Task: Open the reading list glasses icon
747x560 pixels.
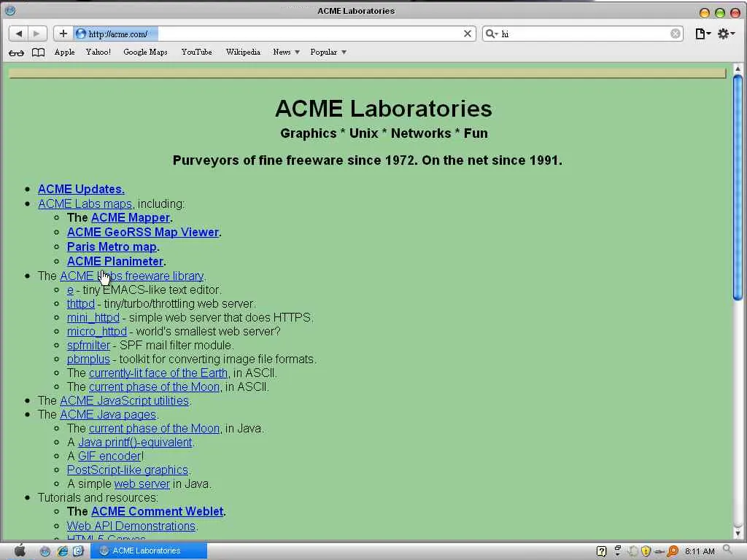Action: click(x=16, y=52)
